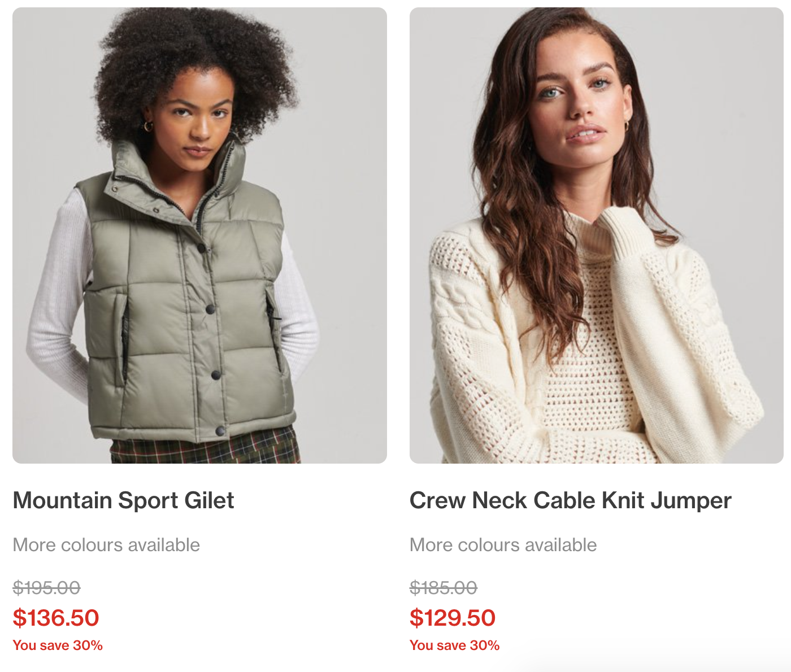Image resolution: width=791 pixels, height=672 pixels.
Task: View more colours for the Mountain Sport Gilet
Action: pyautogui.click(x=106, y=545)
